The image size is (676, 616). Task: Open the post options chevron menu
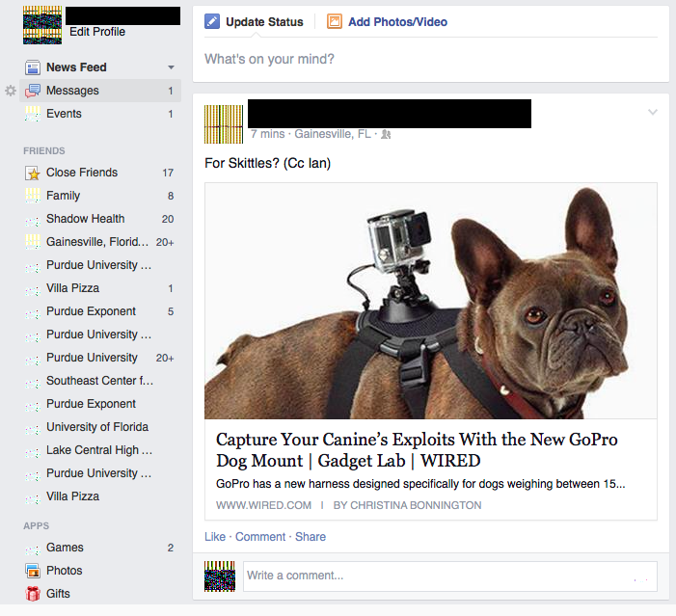(653, 112)
